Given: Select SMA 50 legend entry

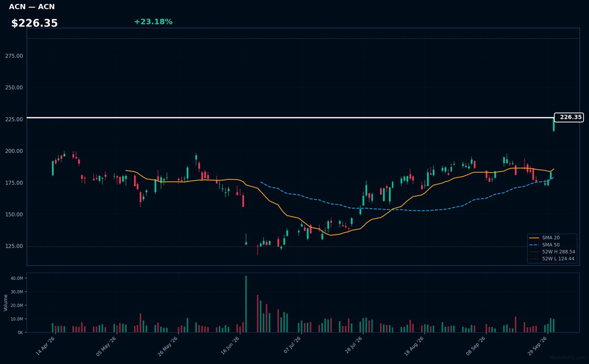Looking at the screenshot, I should [x=544, y=244].
